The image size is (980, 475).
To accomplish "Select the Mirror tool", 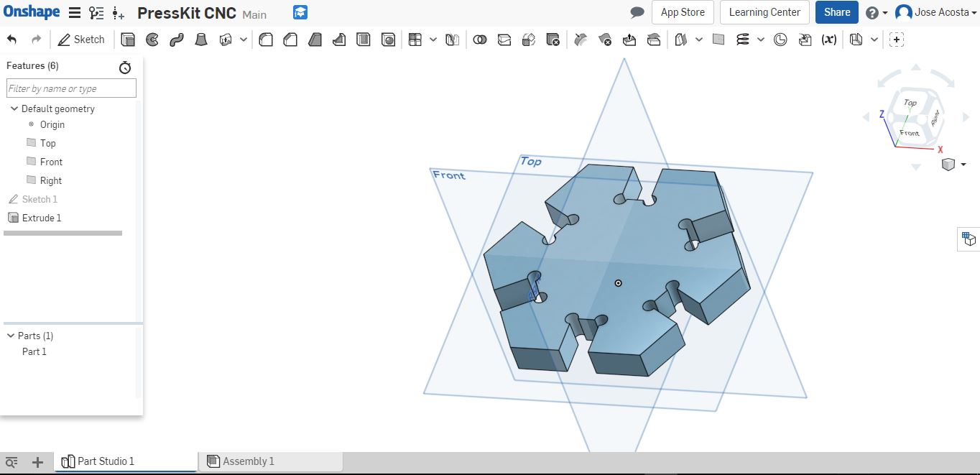I will pos(452,40).
